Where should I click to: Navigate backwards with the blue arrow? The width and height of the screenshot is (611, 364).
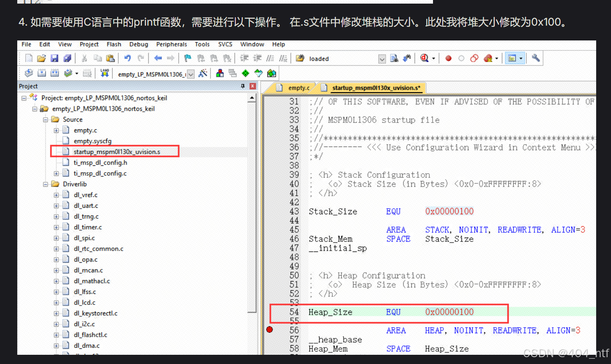pyautogui.click(x=158, y=58)
